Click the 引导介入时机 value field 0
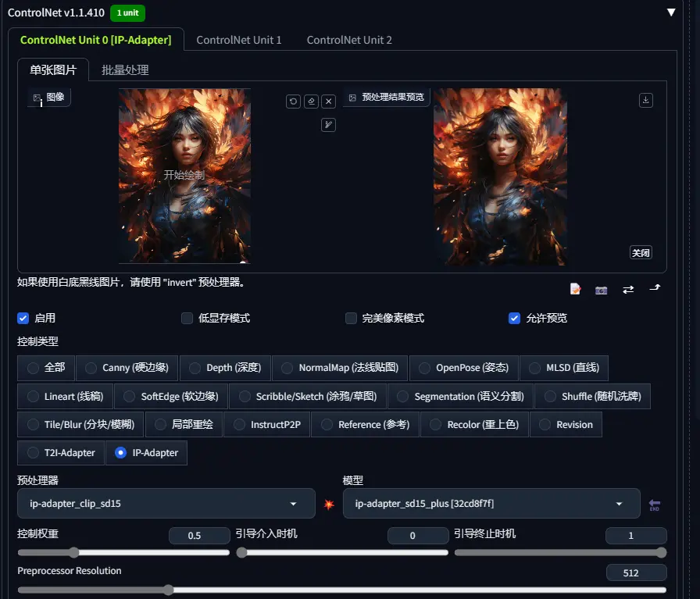Viewport: 700px width, 599px height. [418, 536]
